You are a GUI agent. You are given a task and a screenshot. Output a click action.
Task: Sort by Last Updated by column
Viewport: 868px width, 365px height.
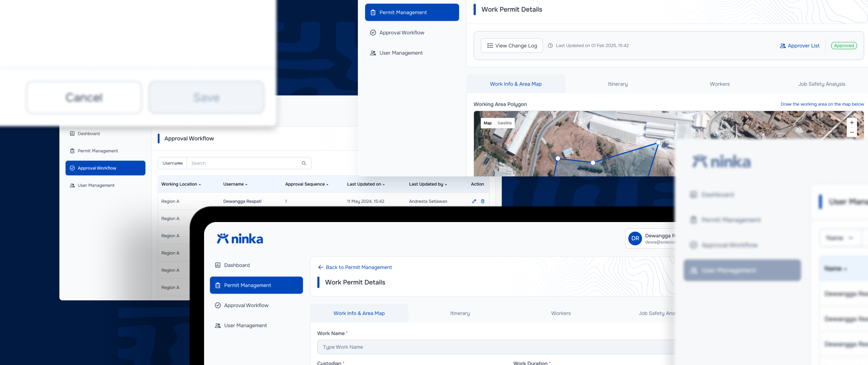(x=428, y=184)
